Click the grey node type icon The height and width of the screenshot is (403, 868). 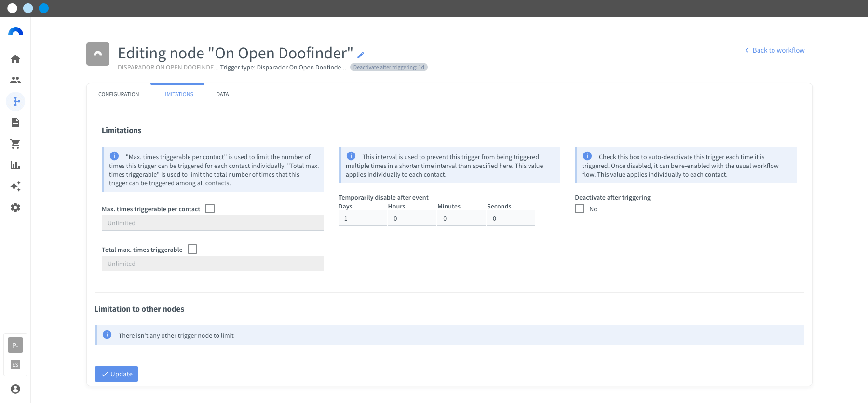[x=98, y=54]
